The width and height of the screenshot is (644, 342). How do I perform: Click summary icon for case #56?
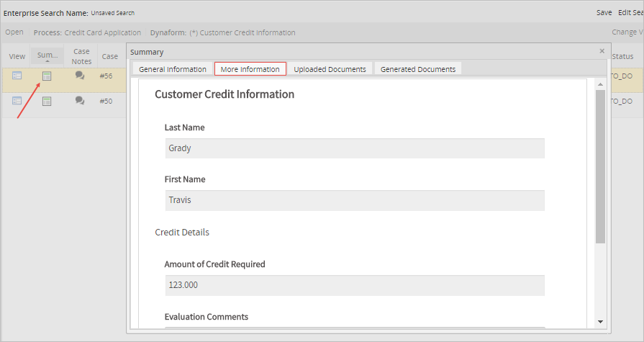(47, 76)
